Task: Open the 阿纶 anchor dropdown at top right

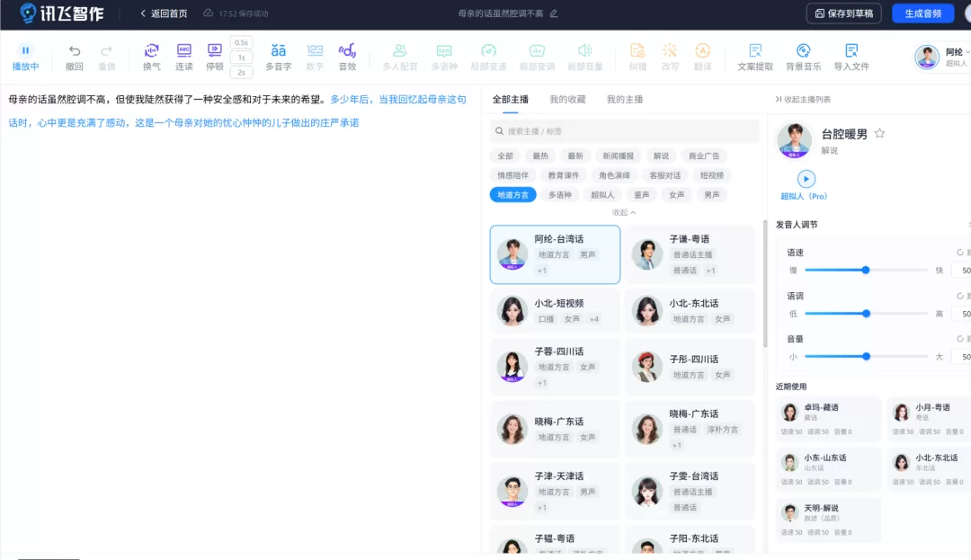Action: [942, 57]
